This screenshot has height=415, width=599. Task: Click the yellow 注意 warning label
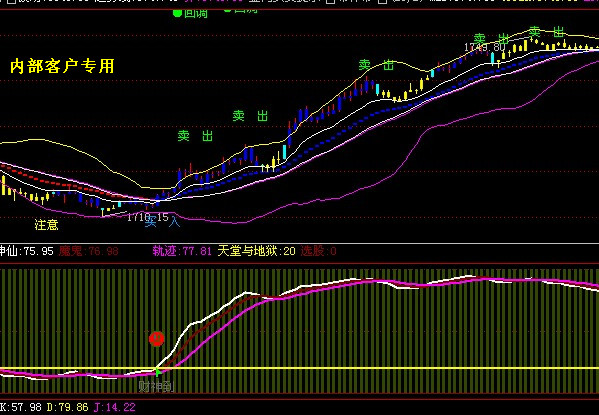[46, 225]
